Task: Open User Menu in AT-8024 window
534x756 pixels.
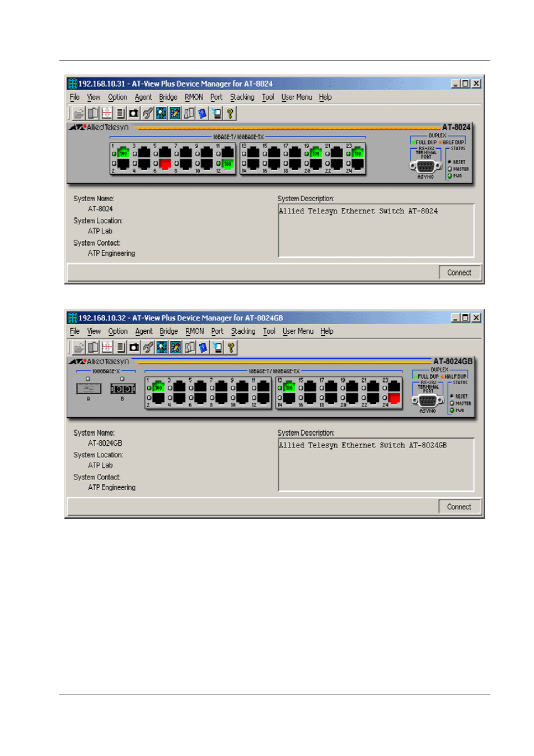Action: [x=297, y=97]
